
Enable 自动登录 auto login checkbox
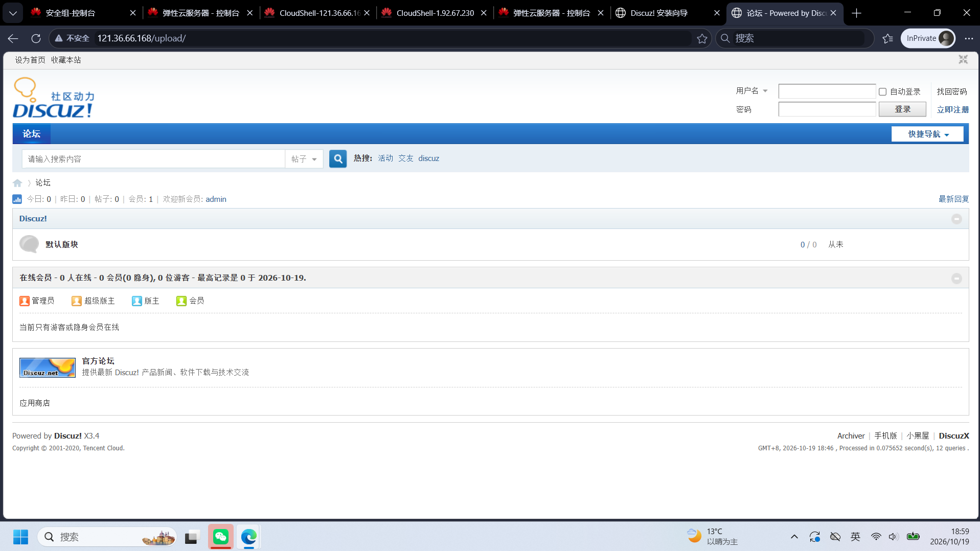click(x=882, y=91)
